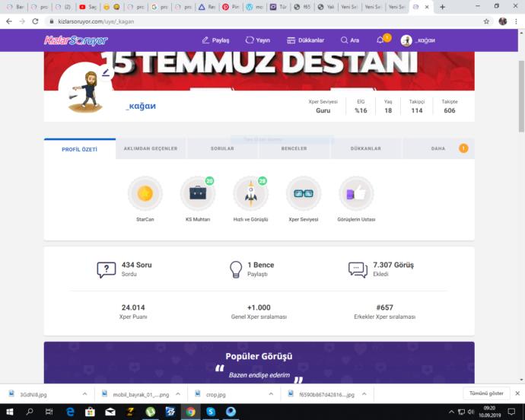Switch to the Dükkanlar profile tab
The image size is (525, 420).
[x=366, y=148]
